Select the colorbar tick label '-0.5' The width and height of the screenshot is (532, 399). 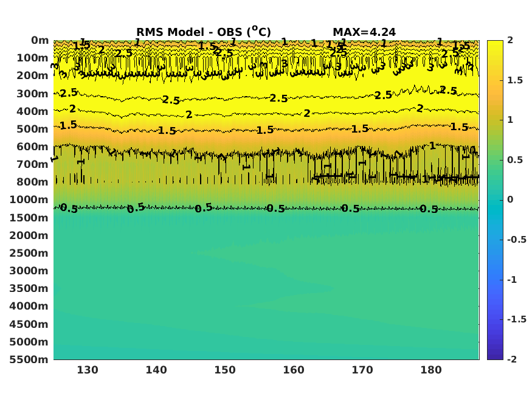click(517, 240)
